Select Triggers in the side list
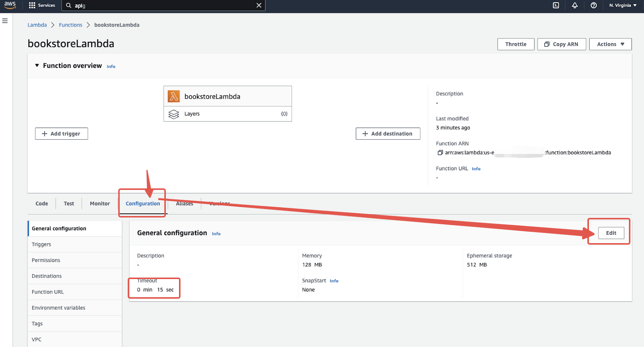The image size is (644, 347). point(75,244)
